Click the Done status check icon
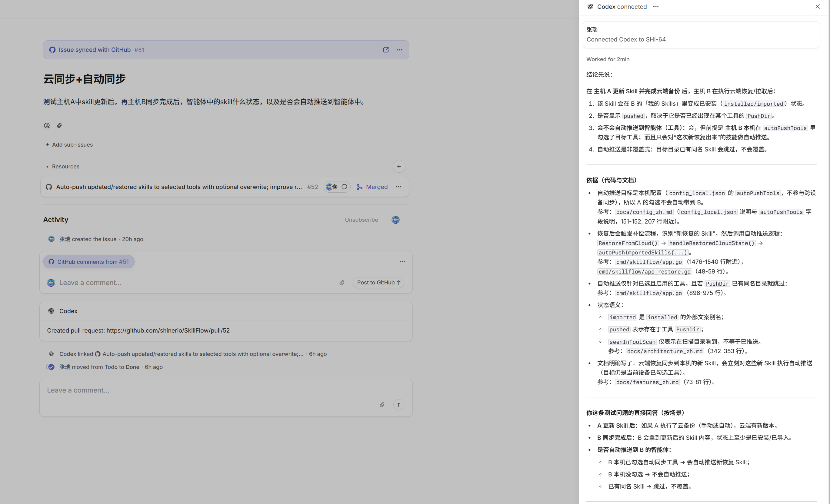830x504 pixels. 51,367
